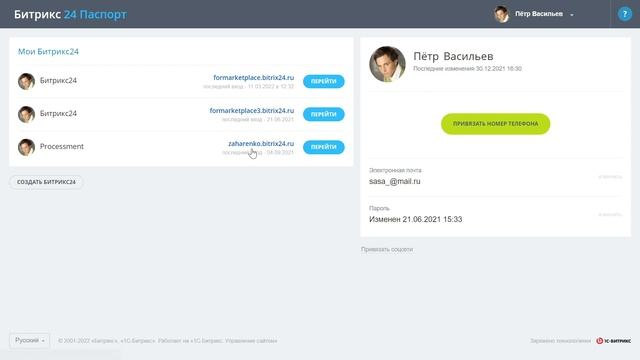Select the Processment portal name
Image resolution: width=640 pixels, height=360 pixels.
[62, 146]
